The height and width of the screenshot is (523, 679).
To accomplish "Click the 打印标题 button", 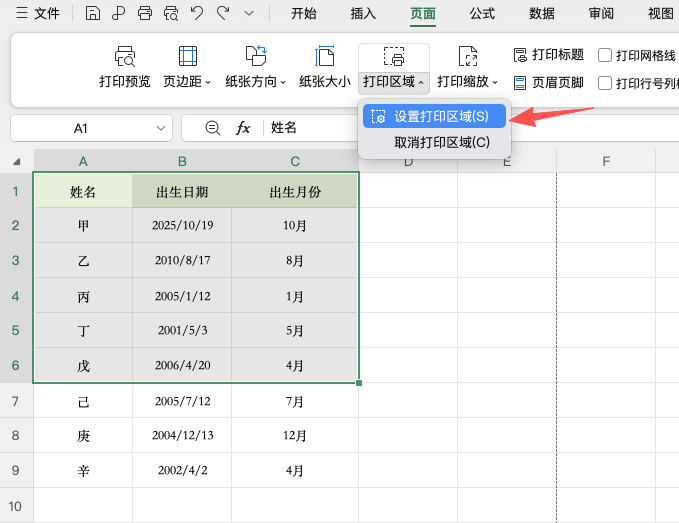I will pos(549,55).
